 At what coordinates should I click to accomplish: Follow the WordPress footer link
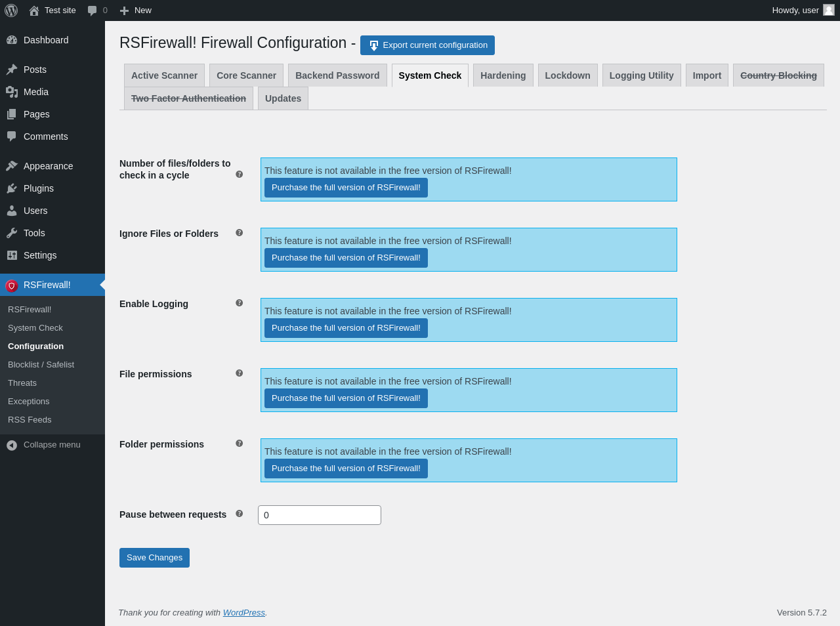click(x=244, y=613)
